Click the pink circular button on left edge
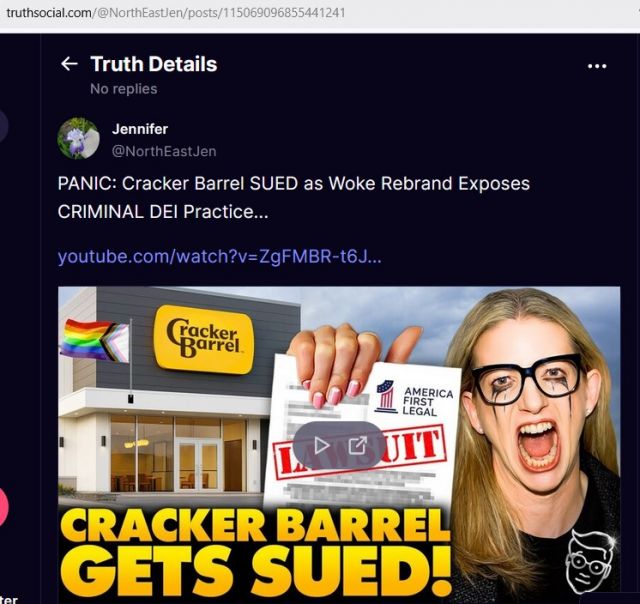This screenshot has height=604, width=640. point(3,507)
